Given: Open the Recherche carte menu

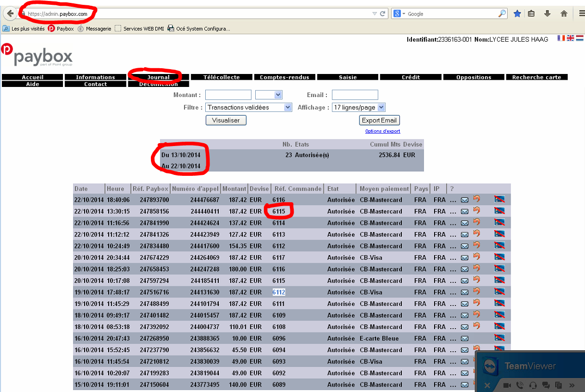Looking at the screenshot, I should 537,77.
